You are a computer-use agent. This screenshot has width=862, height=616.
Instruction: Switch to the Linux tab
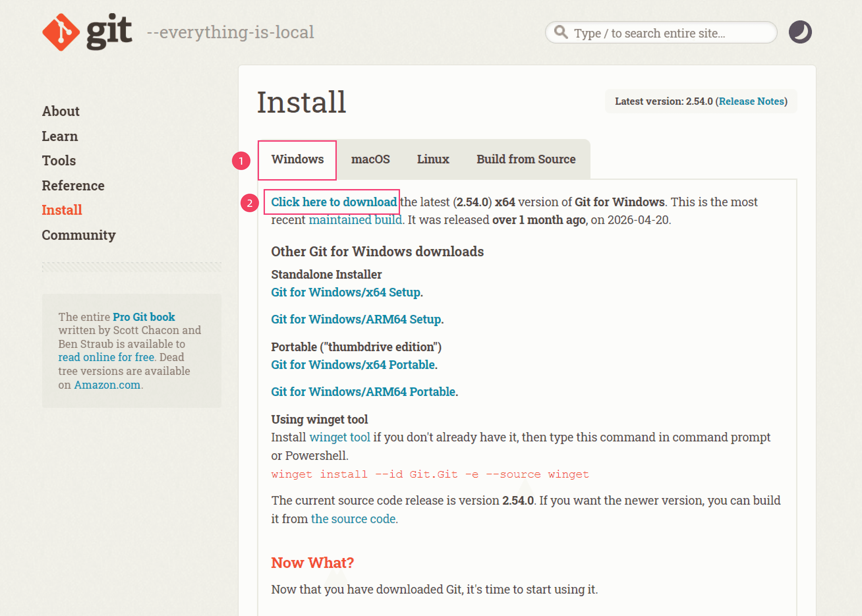(433, 159)
